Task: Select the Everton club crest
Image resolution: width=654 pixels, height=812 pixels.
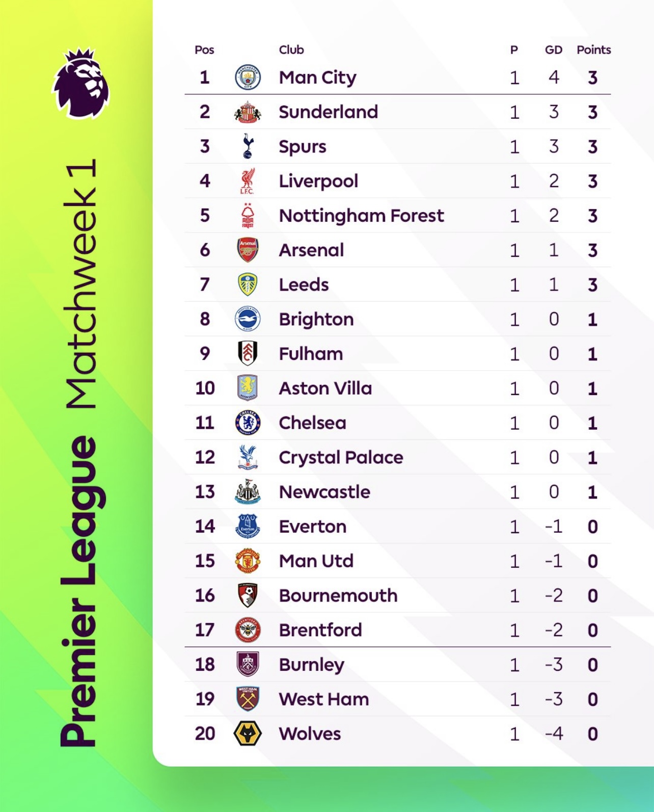Action: click(248, 526)
